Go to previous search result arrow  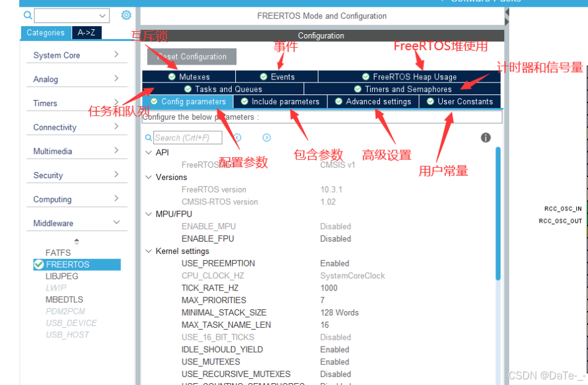[x=238, y=138]
